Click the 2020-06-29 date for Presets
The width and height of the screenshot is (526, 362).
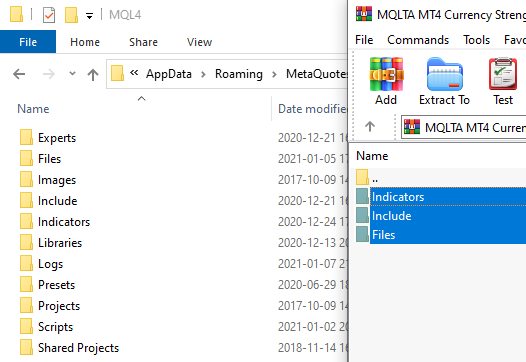click(312, 285)
